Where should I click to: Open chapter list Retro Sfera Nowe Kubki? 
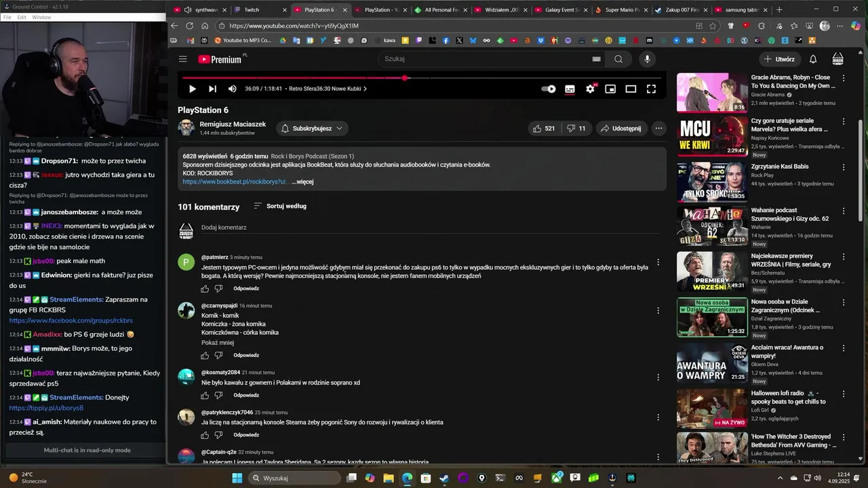(328, 89)
